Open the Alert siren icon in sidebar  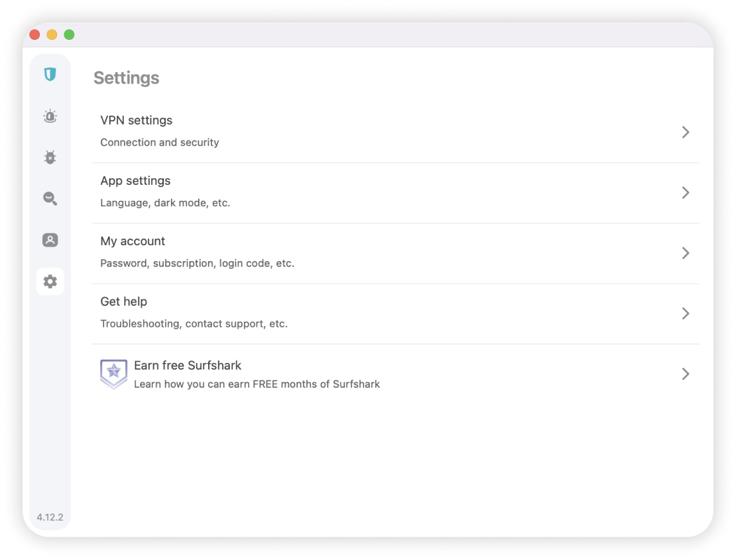pyautogui.click(x=50, y=116)
